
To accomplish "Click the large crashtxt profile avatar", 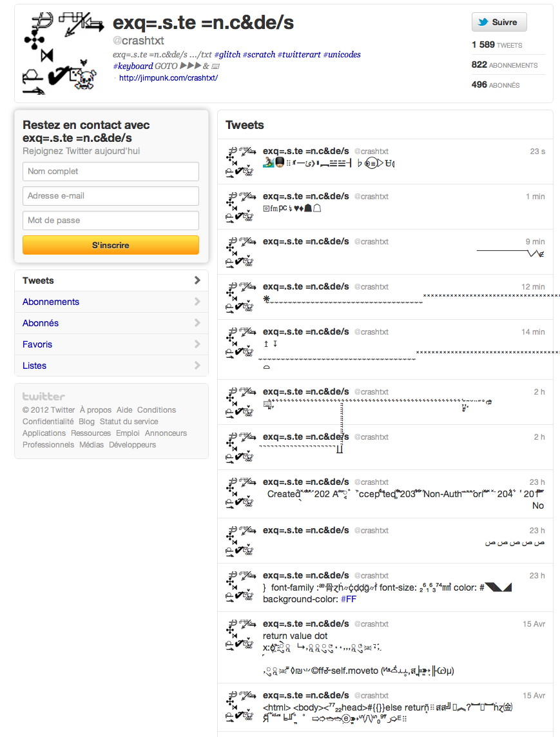I will point(63,54).
